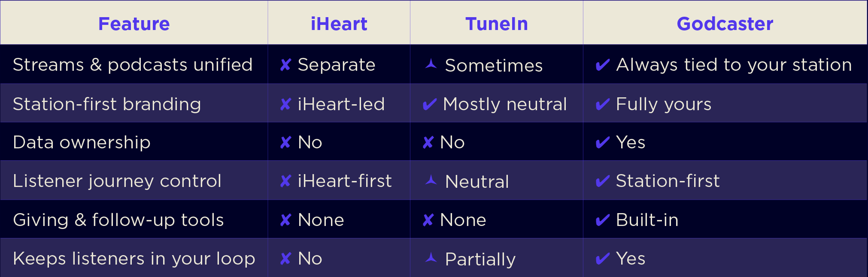Select the iHeart column header
This screenshot has height=277, width=868.
coord(339,24)
